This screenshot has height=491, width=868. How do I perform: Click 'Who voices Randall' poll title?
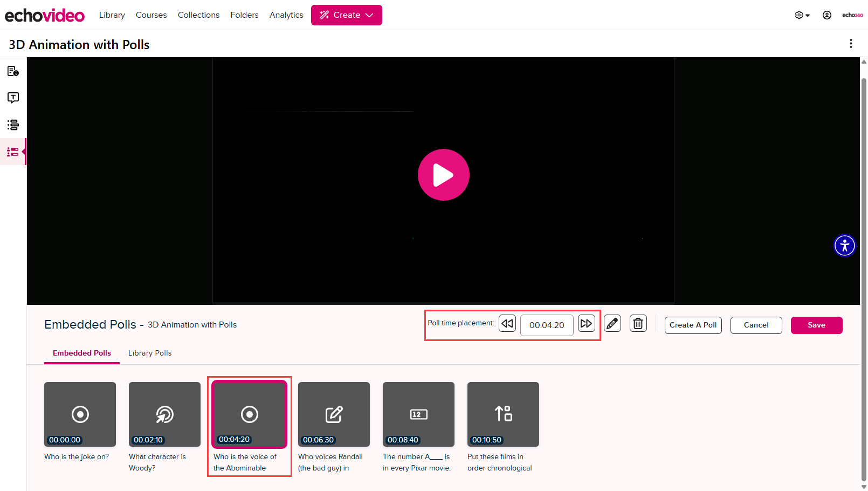(x=330, y=462)
